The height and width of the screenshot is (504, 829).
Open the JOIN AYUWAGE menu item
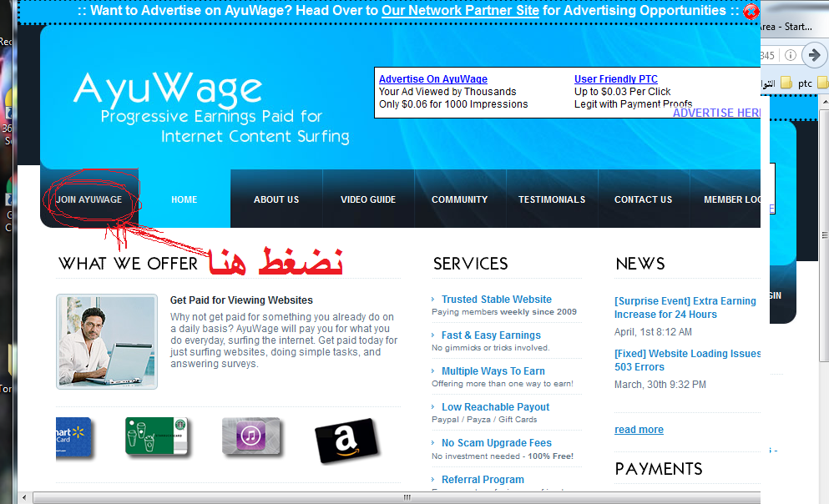pos(88,199)
